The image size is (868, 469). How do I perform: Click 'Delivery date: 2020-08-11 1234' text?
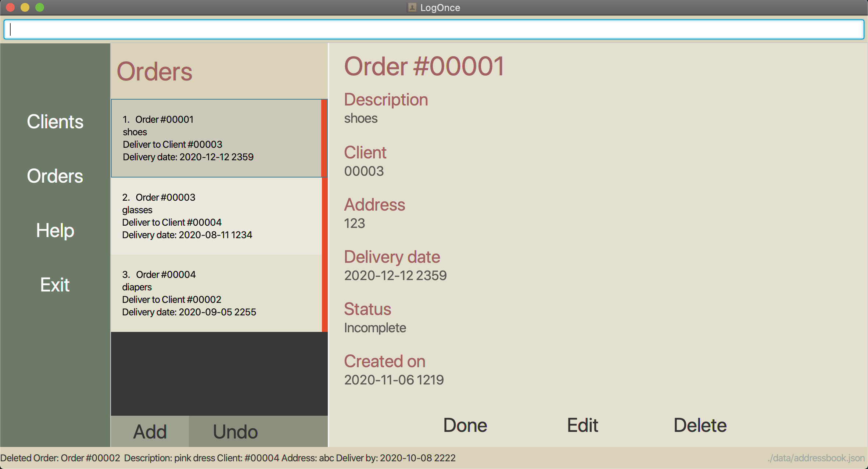[x=187, y=235]
